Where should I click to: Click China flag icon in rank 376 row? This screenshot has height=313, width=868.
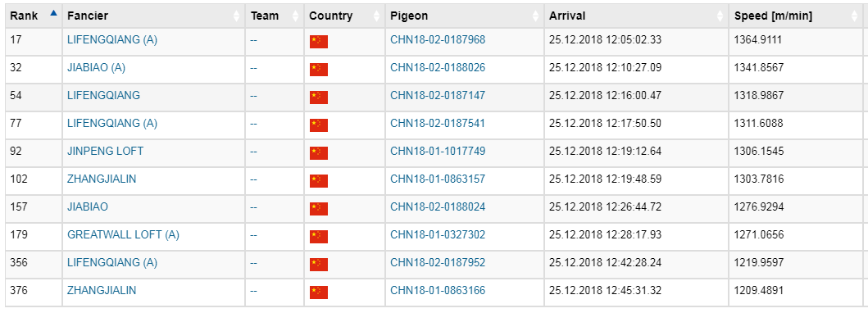tap(318, 292)
